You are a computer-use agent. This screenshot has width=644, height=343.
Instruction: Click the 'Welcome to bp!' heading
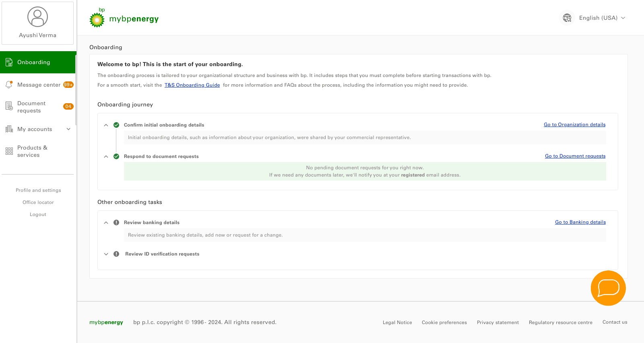click(x=170, y=64)
